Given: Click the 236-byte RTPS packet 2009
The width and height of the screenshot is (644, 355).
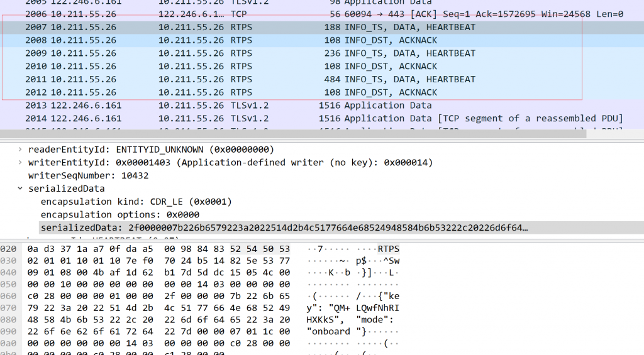Looking at the screenshot, I should [x=252, y=53].
